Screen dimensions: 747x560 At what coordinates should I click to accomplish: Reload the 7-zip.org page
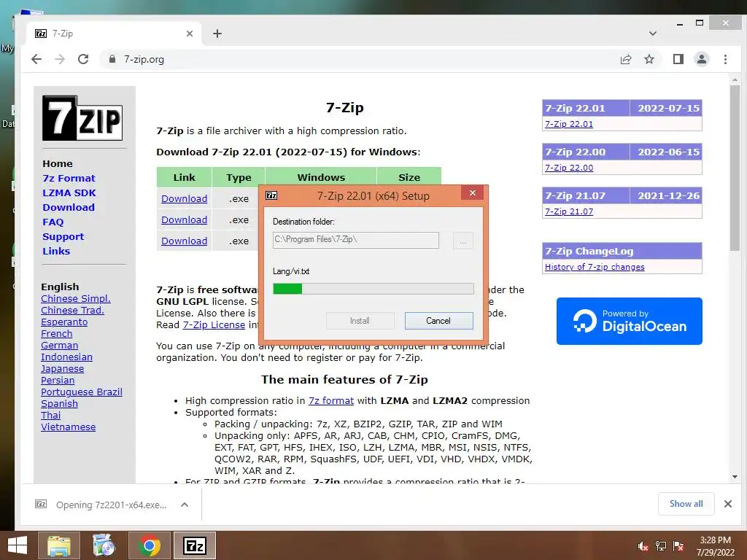(x=83, y=59)
